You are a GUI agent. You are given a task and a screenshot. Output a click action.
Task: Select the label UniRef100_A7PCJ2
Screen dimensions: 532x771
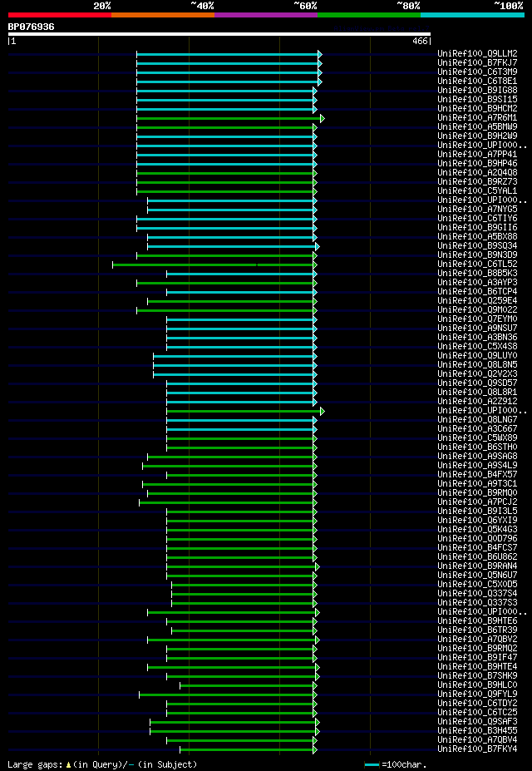[477, 502]
